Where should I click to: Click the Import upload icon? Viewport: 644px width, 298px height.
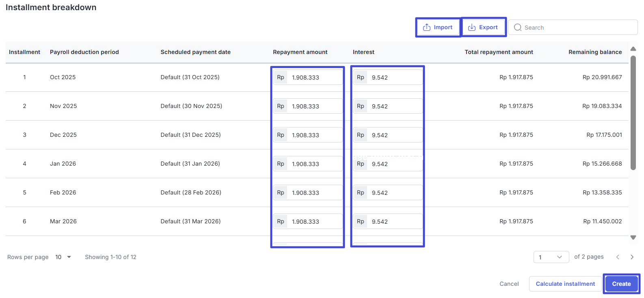427,27
